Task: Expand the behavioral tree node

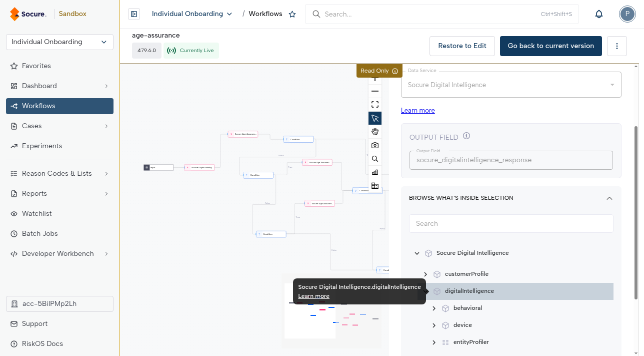Action: click(434, 308)
